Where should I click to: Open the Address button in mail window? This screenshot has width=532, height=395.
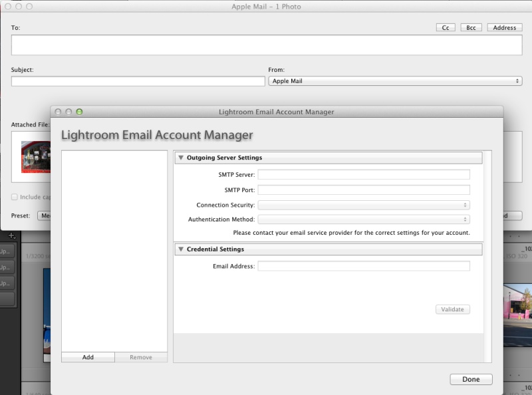[504, 27]
